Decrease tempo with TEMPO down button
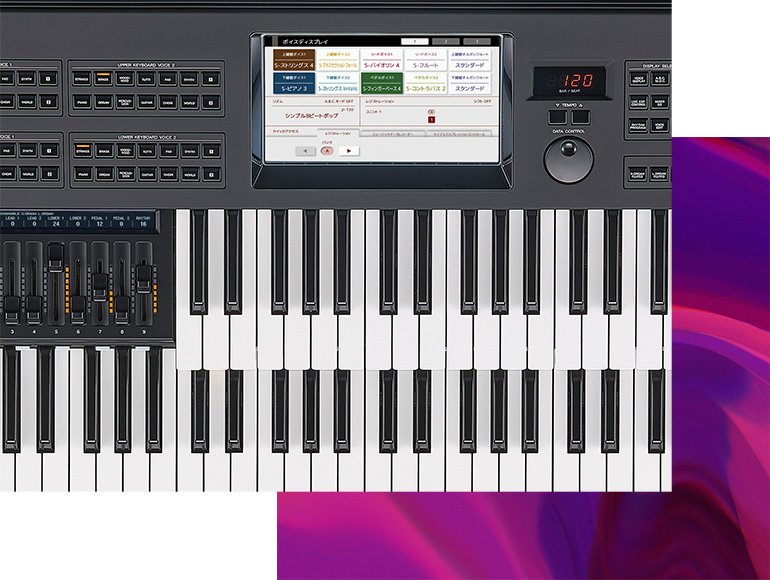 click(557, 117)
